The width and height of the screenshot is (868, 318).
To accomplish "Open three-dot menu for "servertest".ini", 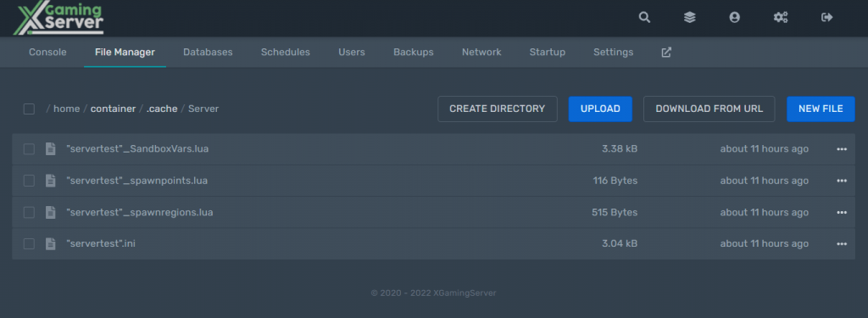I will pyautogui.click(x=842, y=243).
